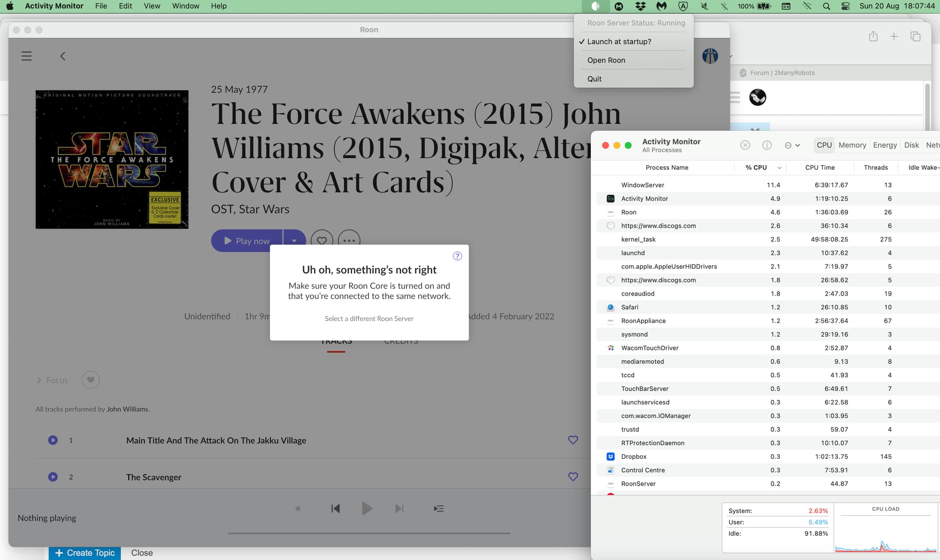
Task: Inspect process with info icon
Action: coord(767,145)
